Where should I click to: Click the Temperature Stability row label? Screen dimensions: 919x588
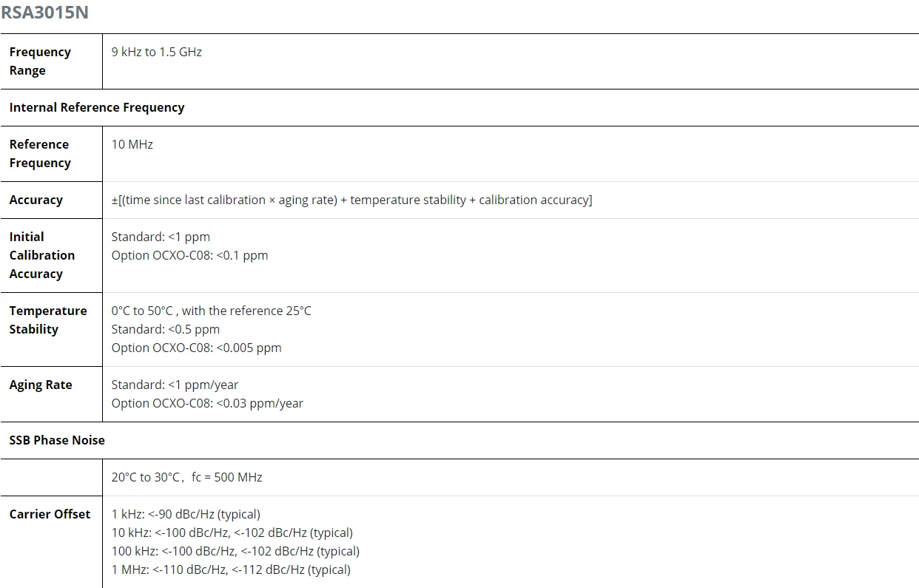coord(47,320)
